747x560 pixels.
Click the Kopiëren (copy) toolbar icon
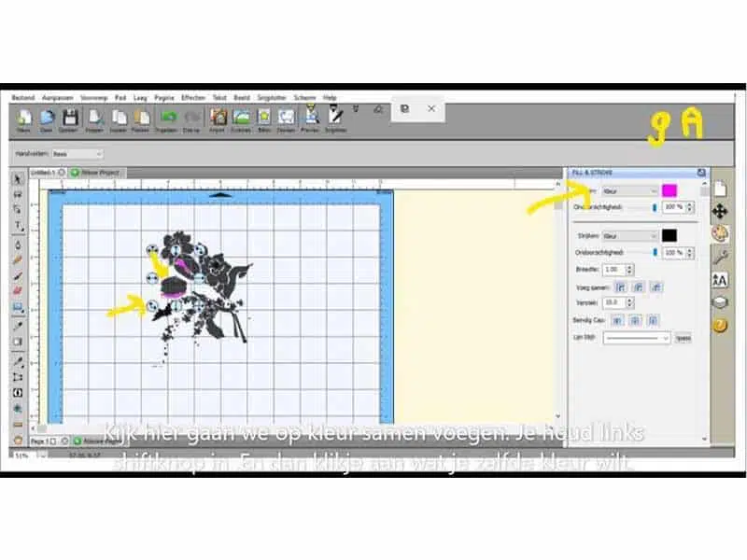pyautogui.click(x=119, y=118)
